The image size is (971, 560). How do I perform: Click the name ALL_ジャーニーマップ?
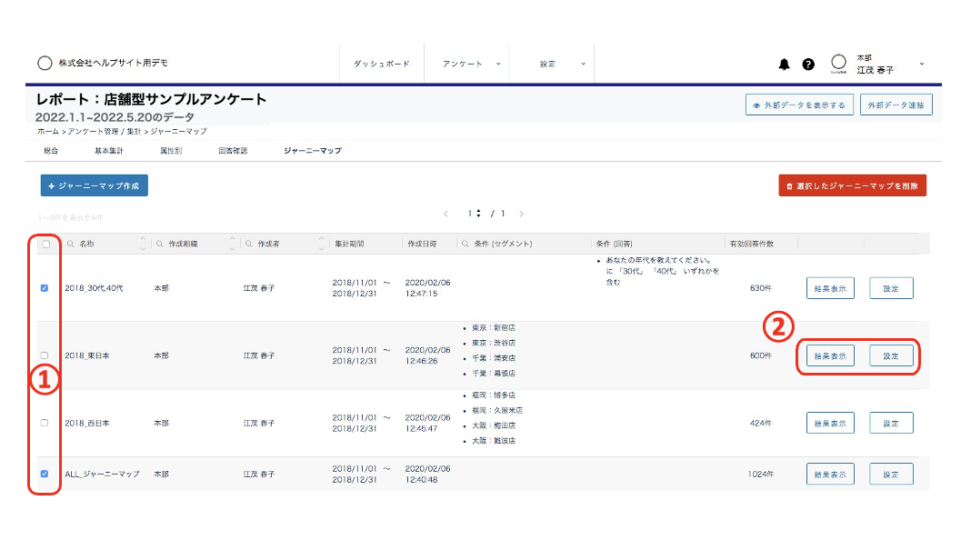[x=102, y=474]
